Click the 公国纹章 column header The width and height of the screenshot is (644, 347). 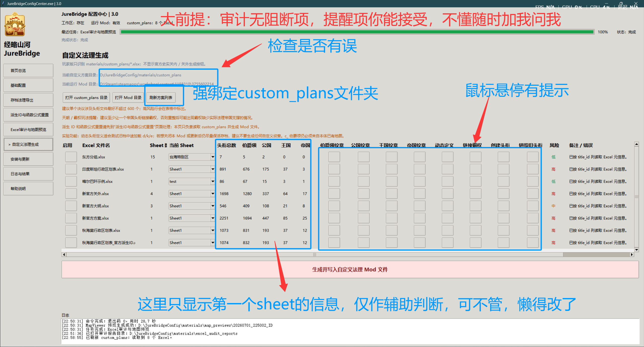coord(360,145)
